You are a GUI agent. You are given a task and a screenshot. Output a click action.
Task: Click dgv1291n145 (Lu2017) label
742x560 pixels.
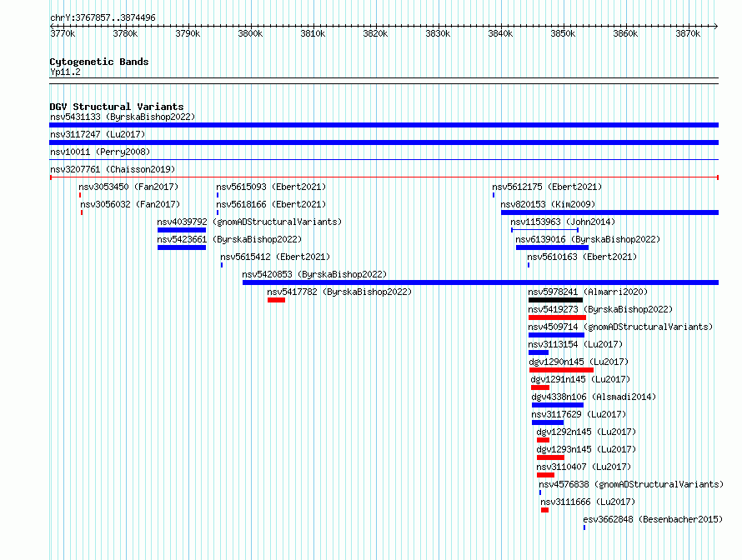tap(580, 379)
